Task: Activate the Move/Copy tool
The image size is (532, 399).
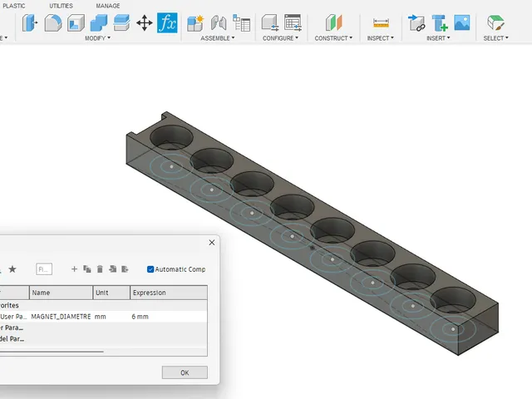Action: (144, 23)
